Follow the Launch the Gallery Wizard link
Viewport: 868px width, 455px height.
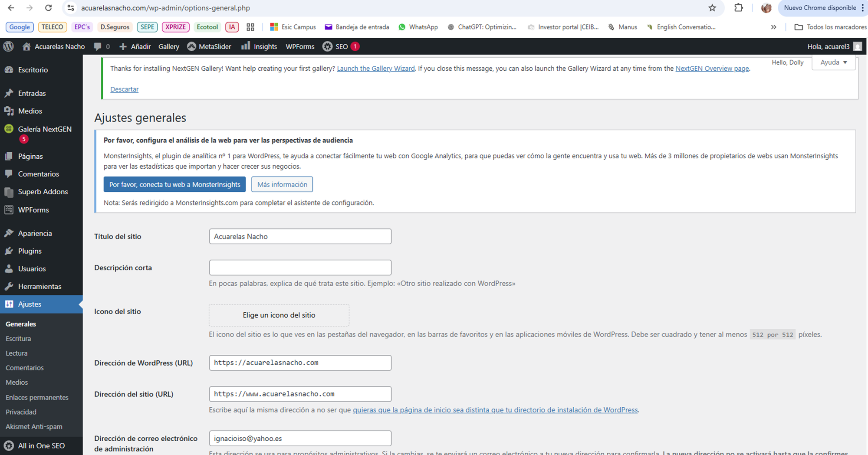coord(376,69)
